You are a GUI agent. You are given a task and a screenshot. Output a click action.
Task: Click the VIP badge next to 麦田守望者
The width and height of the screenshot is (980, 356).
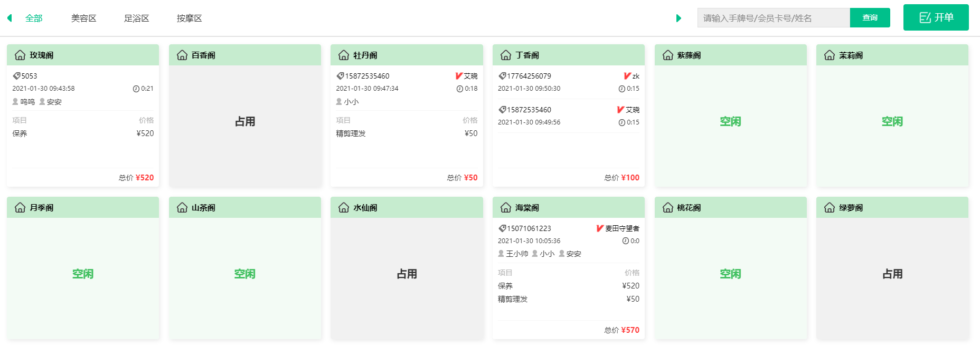[600, 228]
